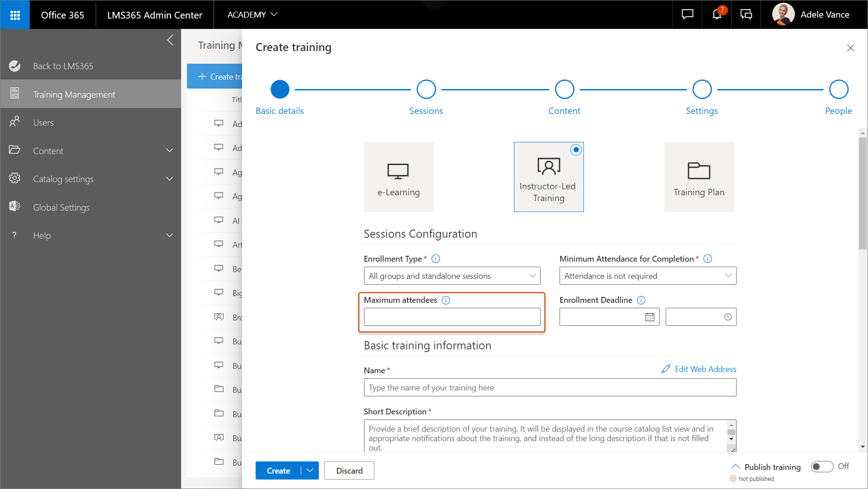Viewport: 868px width, 489px height.
Task: Open Users in the left navigation
Action: point(43,122)
